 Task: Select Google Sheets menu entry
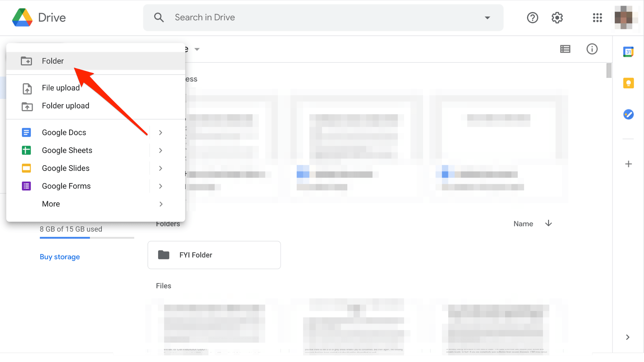click(96, 150)
